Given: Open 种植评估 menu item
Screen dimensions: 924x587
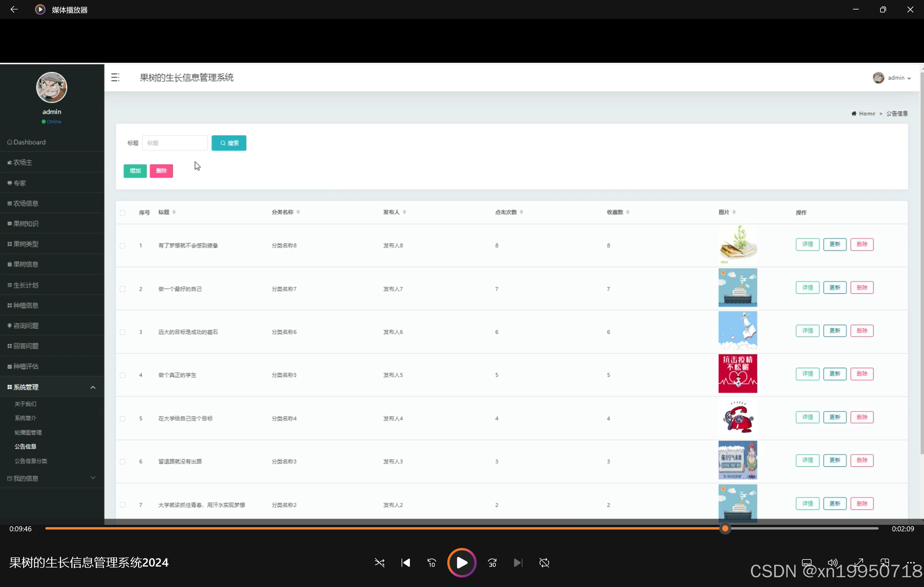Looking at the screenshot, I should [x=52, y=366].
